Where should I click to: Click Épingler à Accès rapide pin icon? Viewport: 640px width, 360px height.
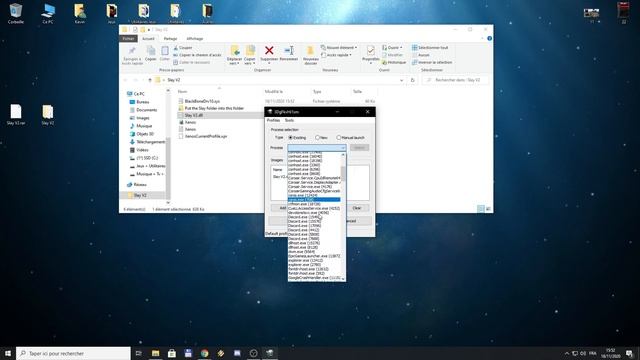coord(132,51)
